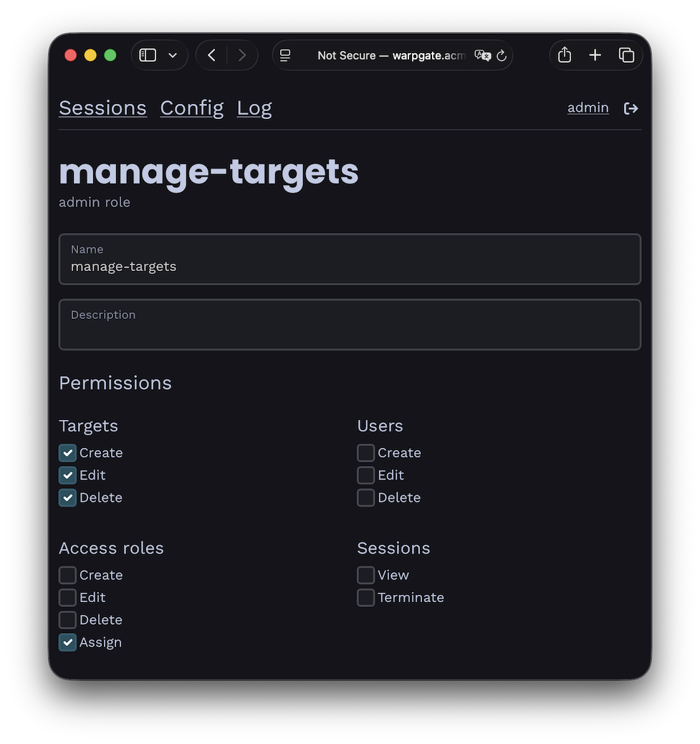Screen dimensions: 700x744
Task: Open a new tab with plus icon
Action: 595,55
